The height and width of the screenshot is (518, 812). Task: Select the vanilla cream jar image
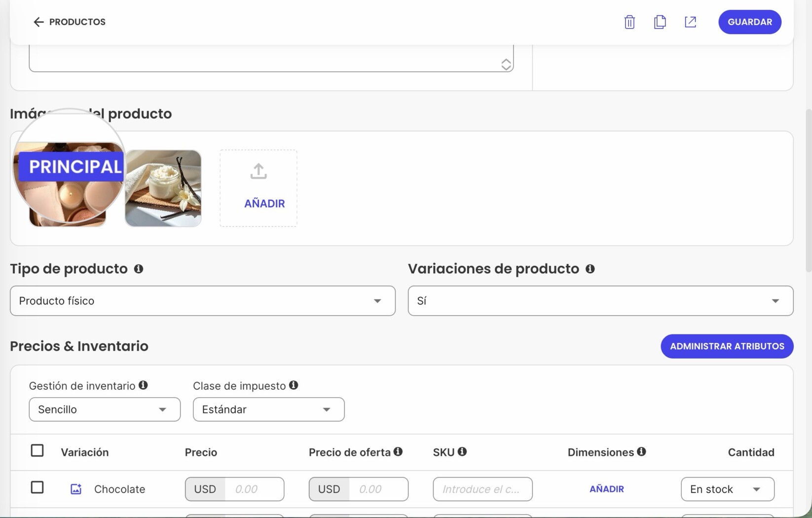coord(163,188)
